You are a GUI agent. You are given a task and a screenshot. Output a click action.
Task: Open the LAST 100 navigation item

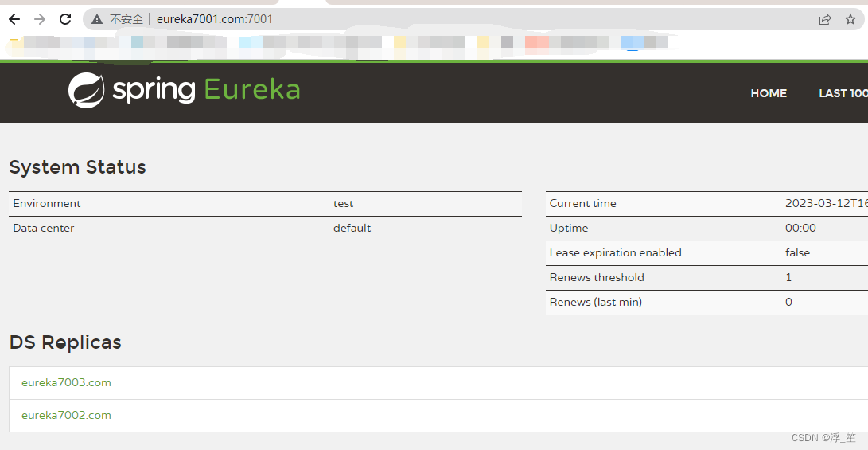(843, 93)
